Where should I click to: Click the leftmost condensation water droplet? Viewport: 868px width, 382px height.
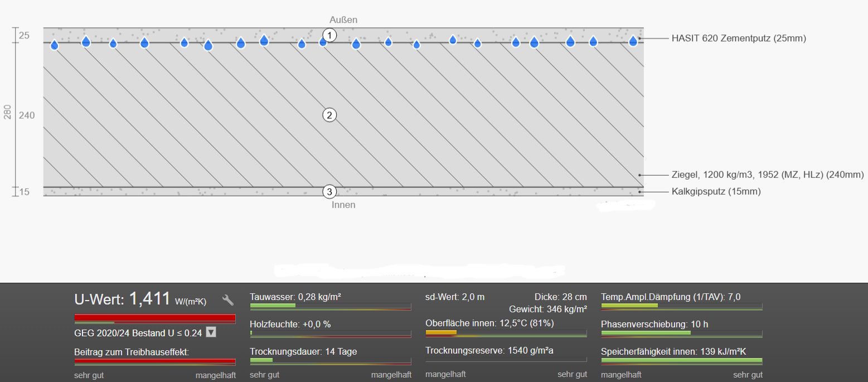coord(55,45)
